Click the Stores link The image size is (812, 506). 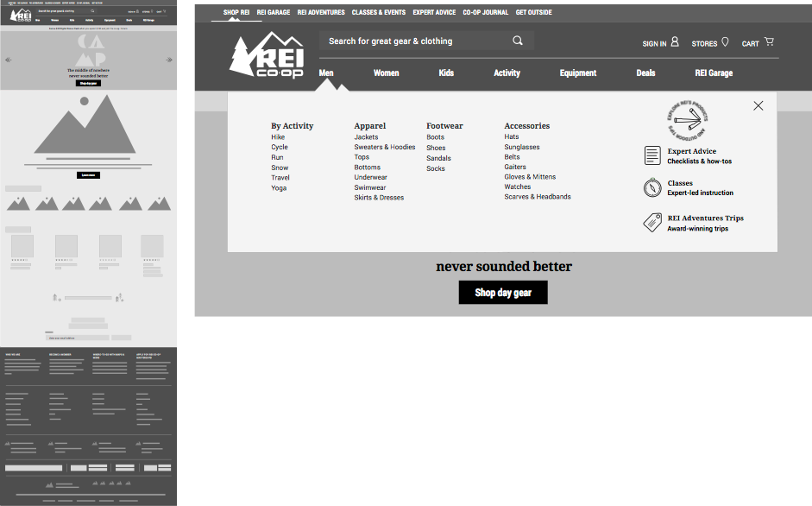[x=704, y=44]
